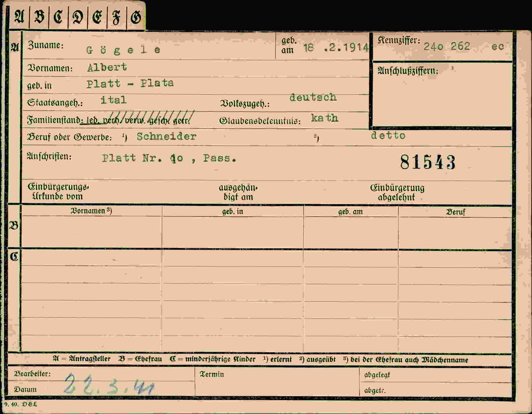Click print code 9. 40. D&L
The height and width of the screenshot is (414, 532).
(21, 404)
